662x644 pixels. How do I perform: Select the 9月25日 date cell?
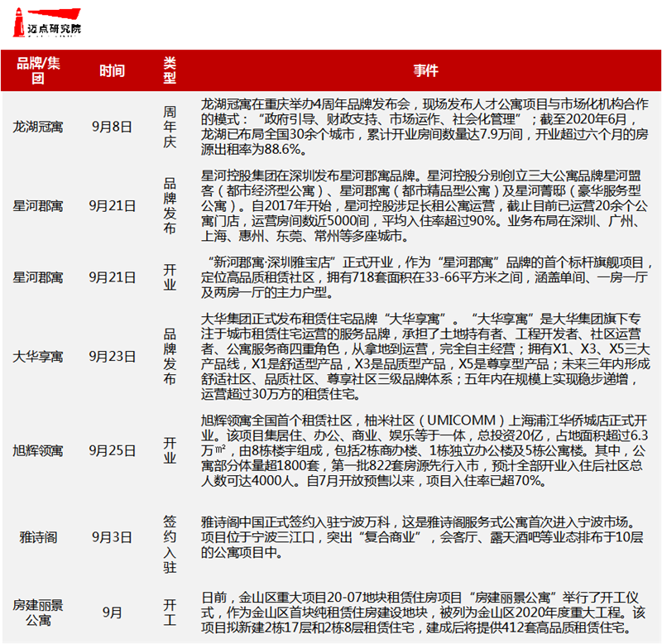(112, 450)
